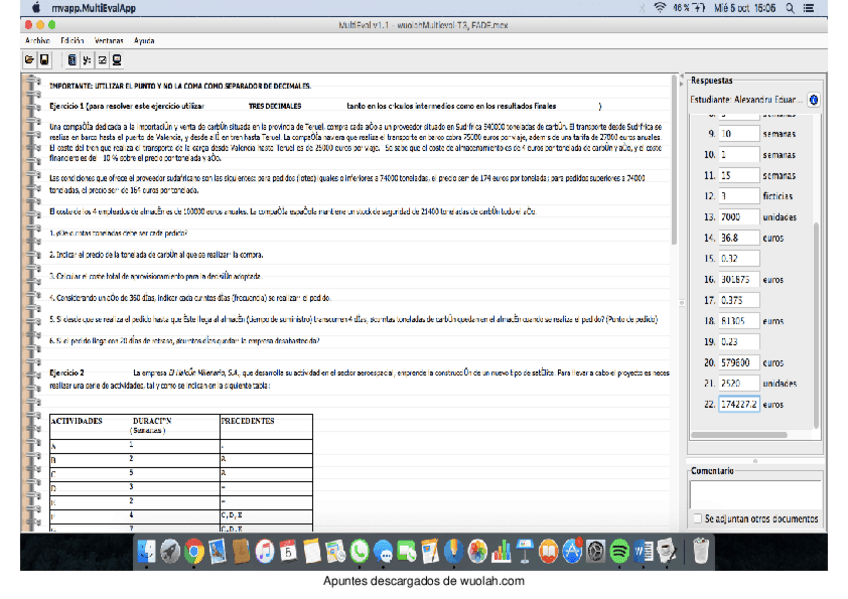Open Keynote podium icon in dock
The height and width of the screenshot is (599, 848).
(525, 552)
